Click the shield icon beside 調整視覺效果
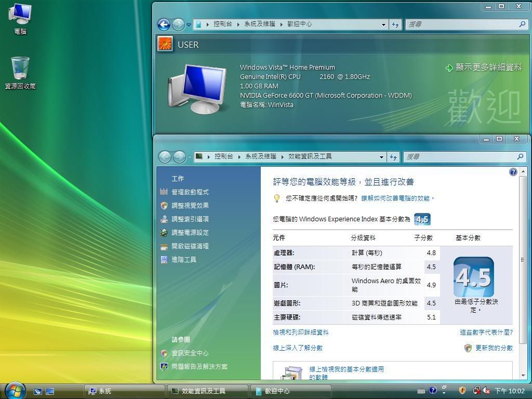 click(x=164, y=206)
